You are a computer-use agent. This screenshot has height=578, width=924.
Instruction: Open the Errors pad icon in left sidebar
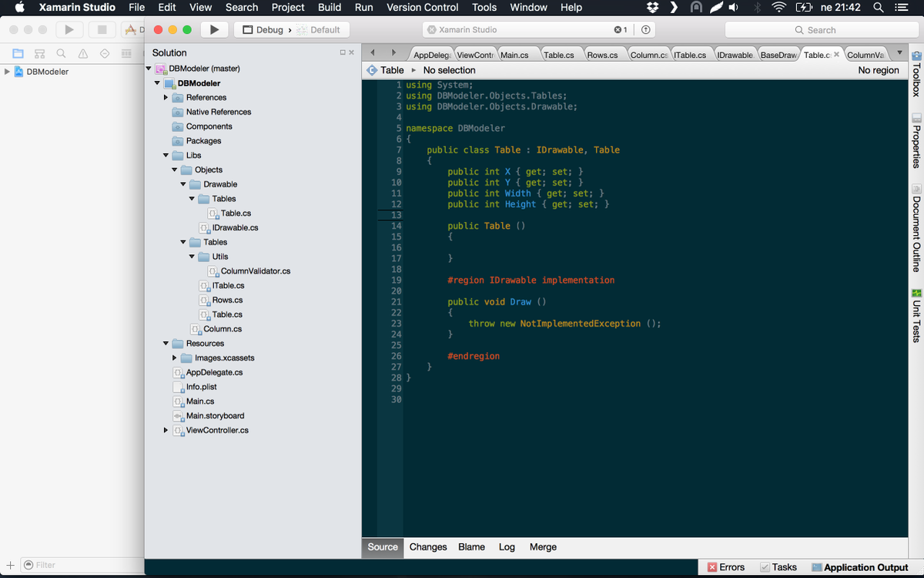(82, 52)
